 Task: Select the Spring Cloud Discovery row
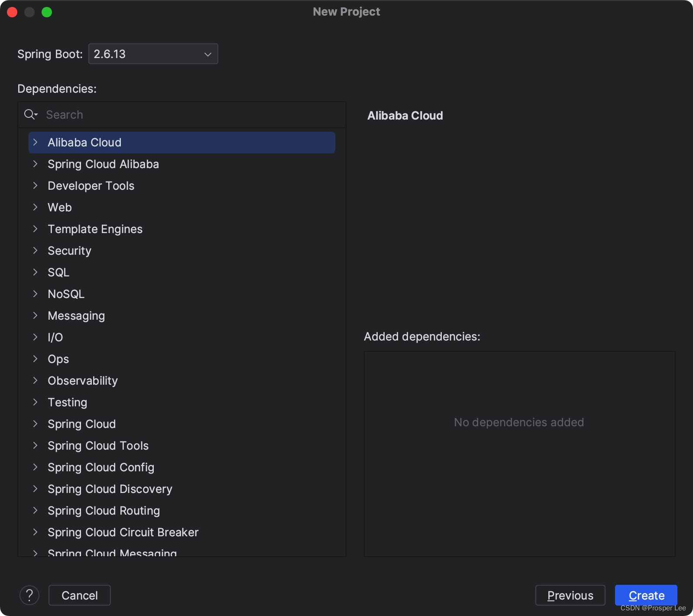point(182,489)
